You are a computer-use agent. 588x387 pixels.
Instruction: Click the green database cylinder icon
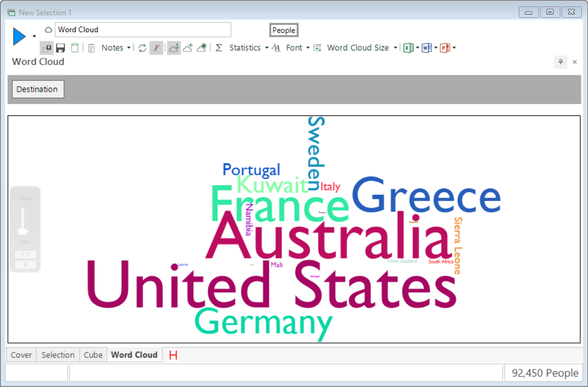click(x=75, y=48)
